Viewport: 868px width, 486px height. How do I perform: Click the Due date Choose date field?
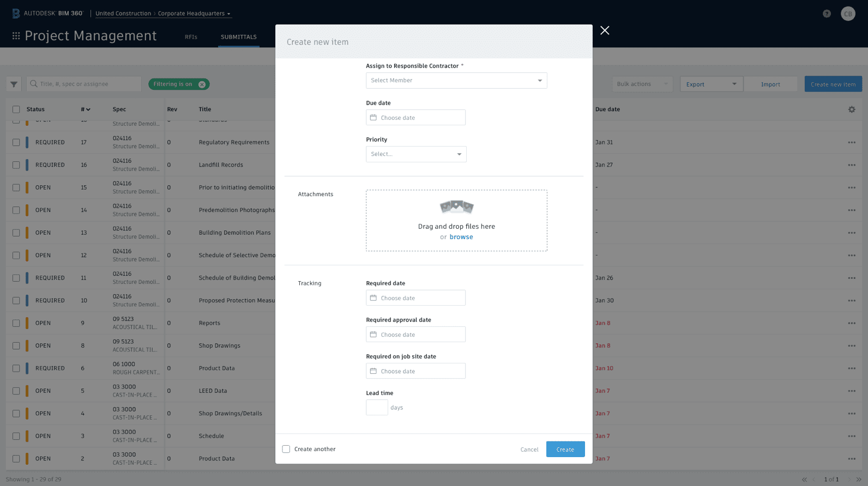(x=415, y=118)
